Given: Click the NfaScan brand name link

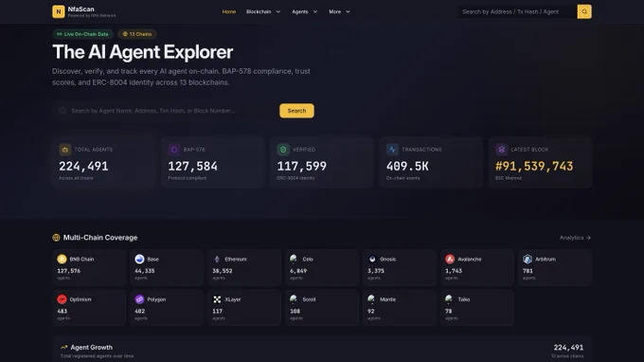Looking at the screenshot, I should coord(80,9).
